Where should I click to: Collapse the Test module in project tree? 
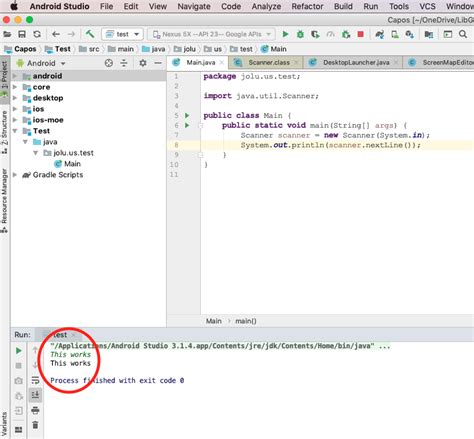15,131
